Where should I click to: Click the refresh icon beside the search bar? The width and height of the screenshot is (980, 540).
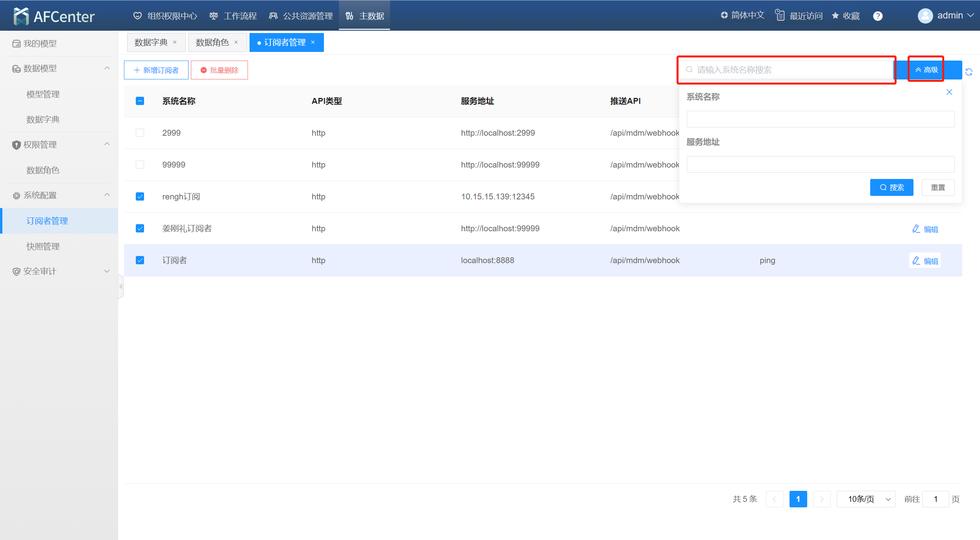coord(969,72)
